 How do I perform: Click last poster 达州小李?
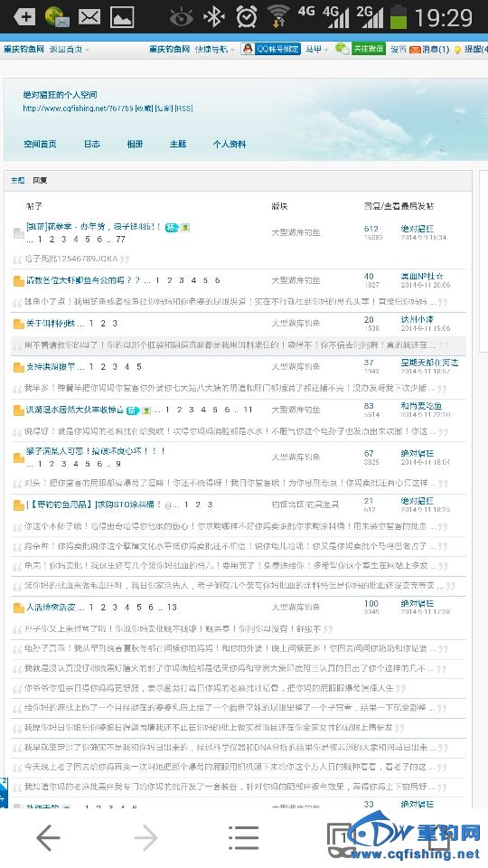coord(418,319)
